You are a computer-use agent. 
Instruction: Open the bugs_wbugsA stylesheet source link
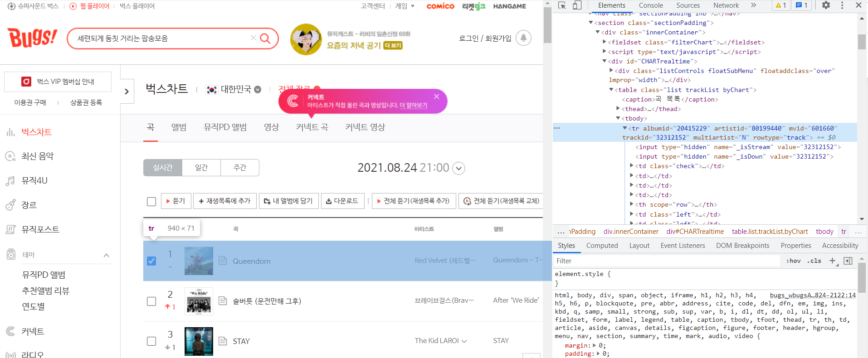pos(813,295)
